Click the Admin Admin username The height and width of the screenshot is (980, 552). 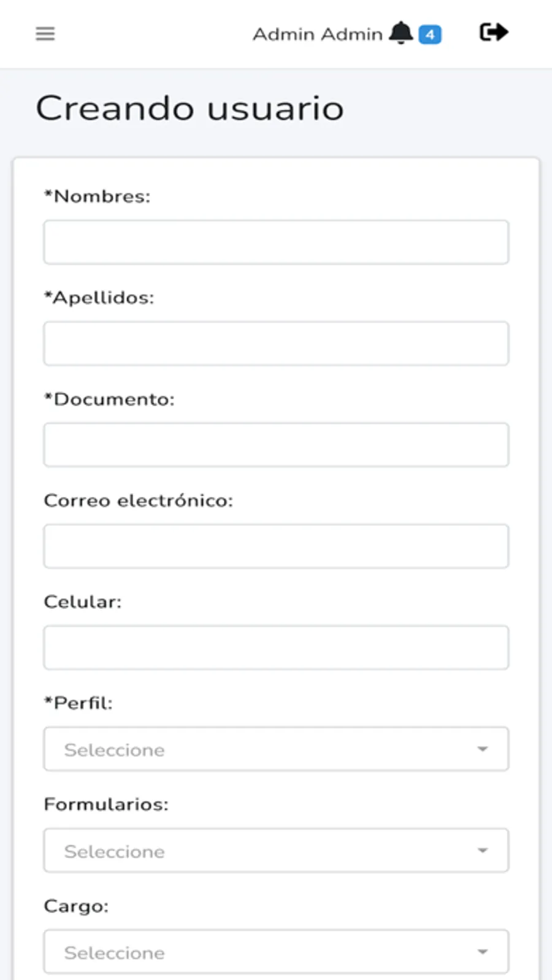(318, 34)
